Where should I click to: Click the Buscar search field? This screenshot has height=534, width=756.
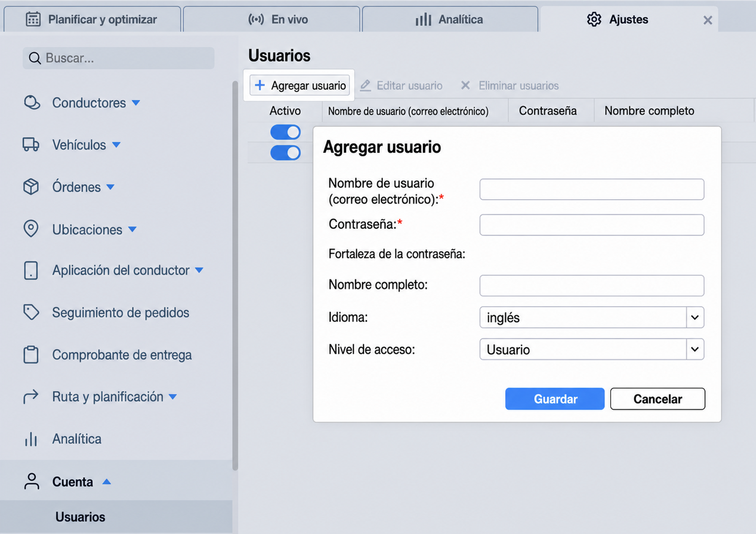(x=118, y=58)
